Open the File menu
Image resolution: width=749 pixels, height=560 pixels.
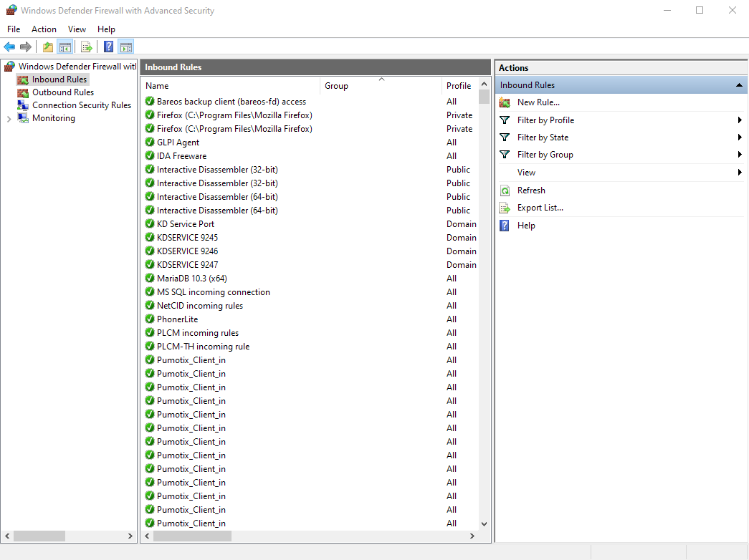[14, 29]
